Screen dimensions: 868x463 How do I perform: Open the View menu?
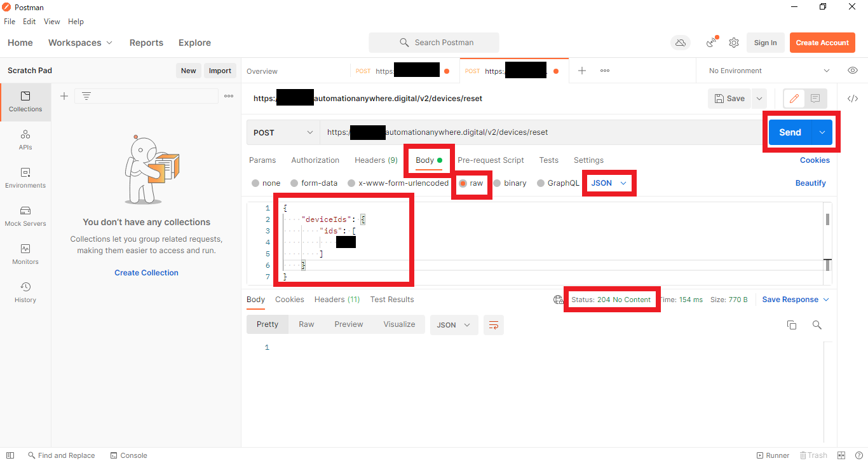52,22
